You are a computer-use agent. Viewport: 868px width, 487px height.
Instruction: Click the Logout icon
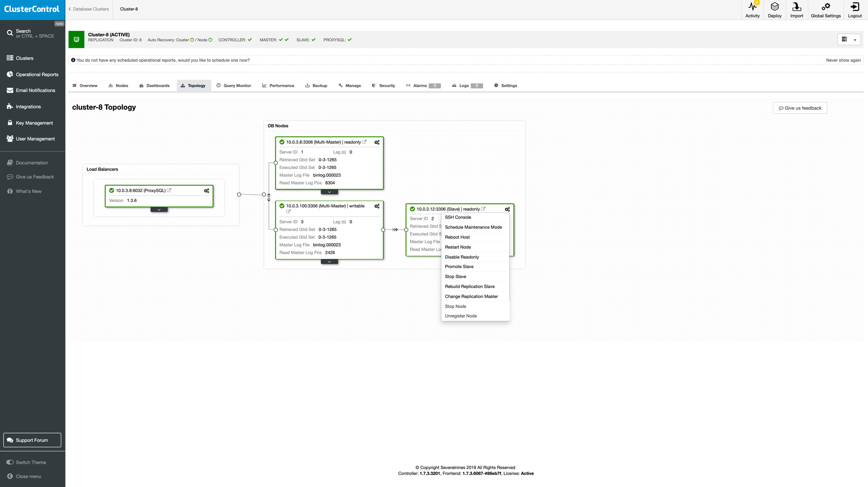[x=854, y=9]
